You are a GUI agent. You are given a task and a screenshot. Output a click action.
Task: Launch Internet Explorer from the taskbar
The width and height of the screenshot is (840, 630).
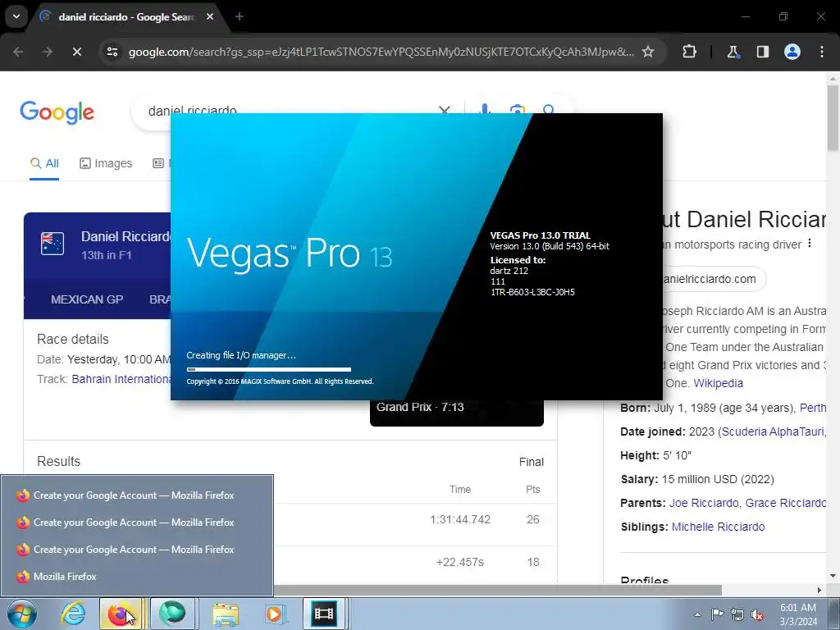point(73,614)
